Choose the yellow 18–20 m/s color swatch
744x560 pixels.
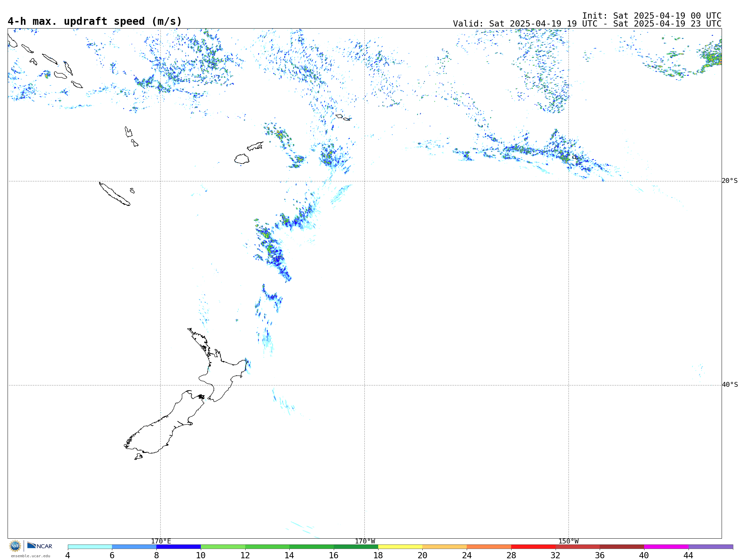400,547
